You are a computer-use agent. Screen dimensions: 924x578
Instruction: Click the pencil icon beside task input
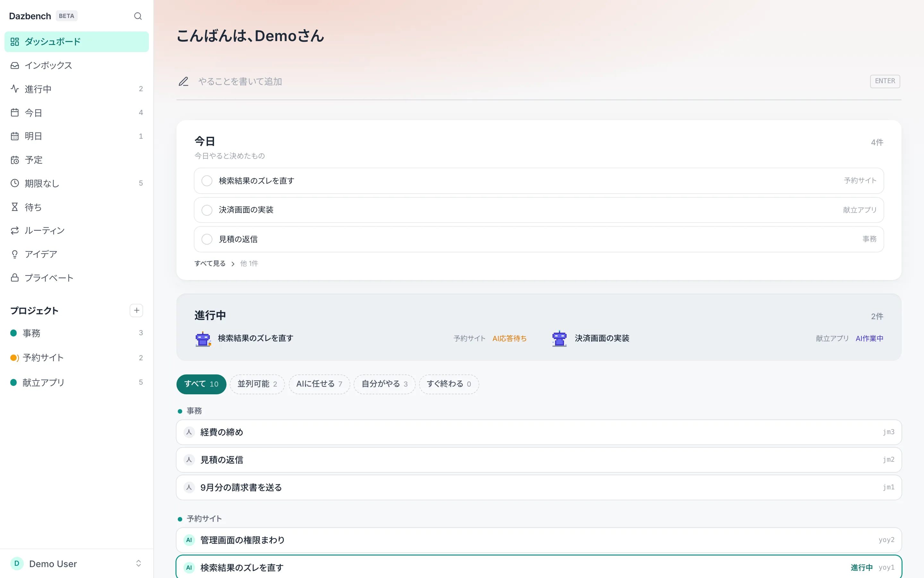pyautogui.click(x=184, y=82)
